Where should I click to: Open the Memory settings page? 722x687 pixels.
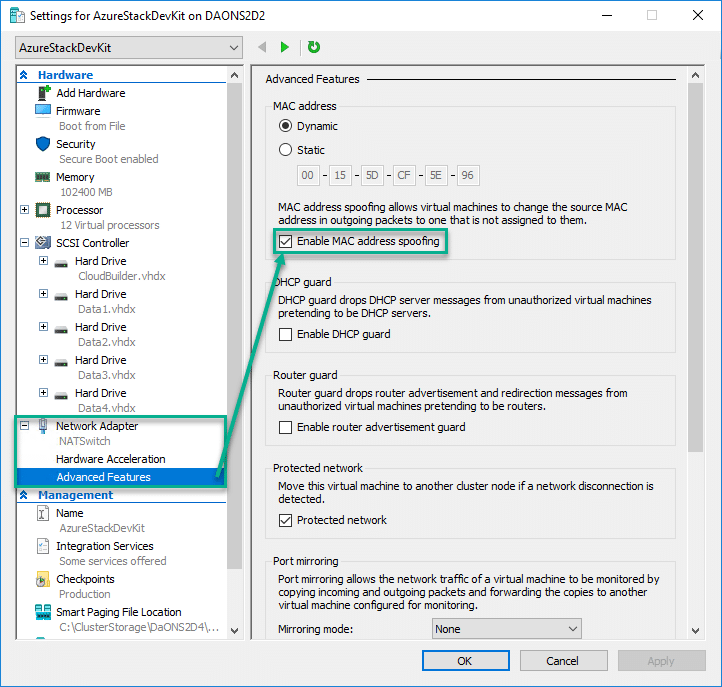75,177
